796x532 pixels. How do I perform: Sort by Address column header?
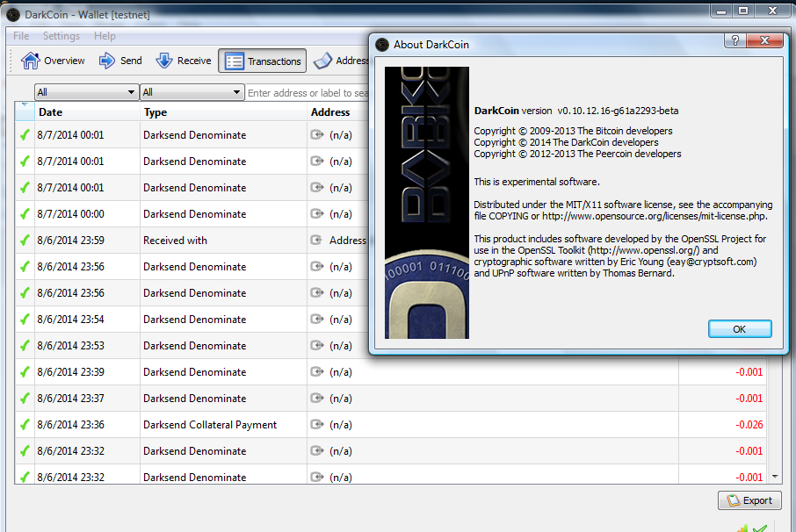(x=338, y=112)
